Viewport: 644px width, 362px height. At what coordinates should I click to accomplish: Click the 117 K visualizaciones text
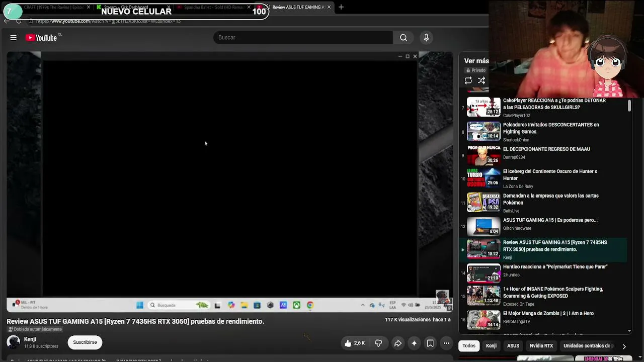[408, 320]
